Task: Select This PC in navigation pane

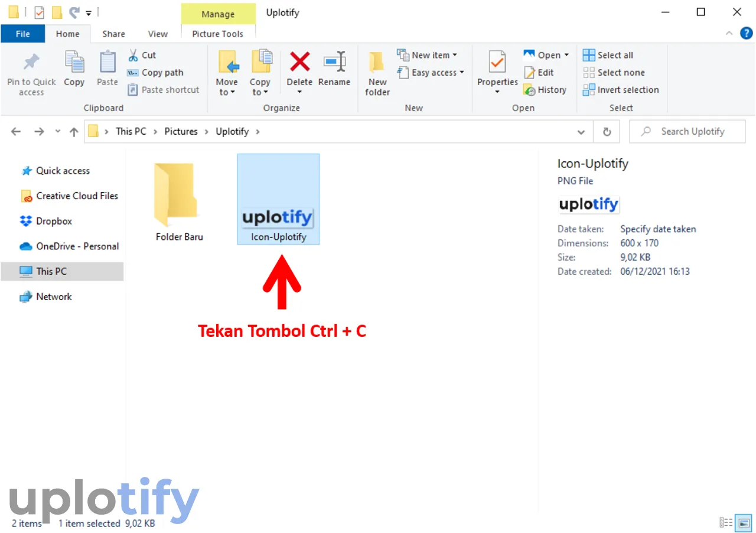Action: (x=62, y=271)
